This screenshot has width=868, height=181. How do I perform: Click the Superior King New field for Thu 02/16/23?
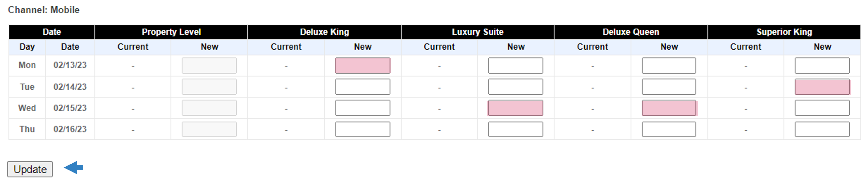pos(822,129)
